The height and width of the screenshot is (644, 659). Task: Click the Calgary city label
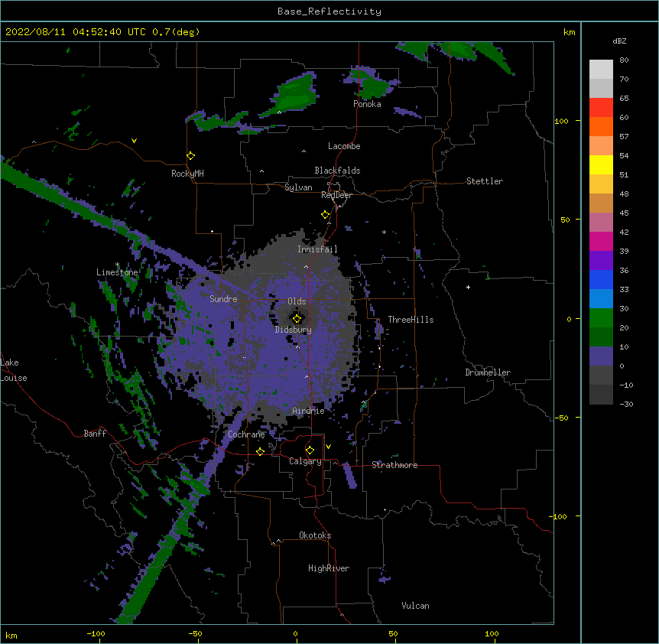click(x=305, y=461)
